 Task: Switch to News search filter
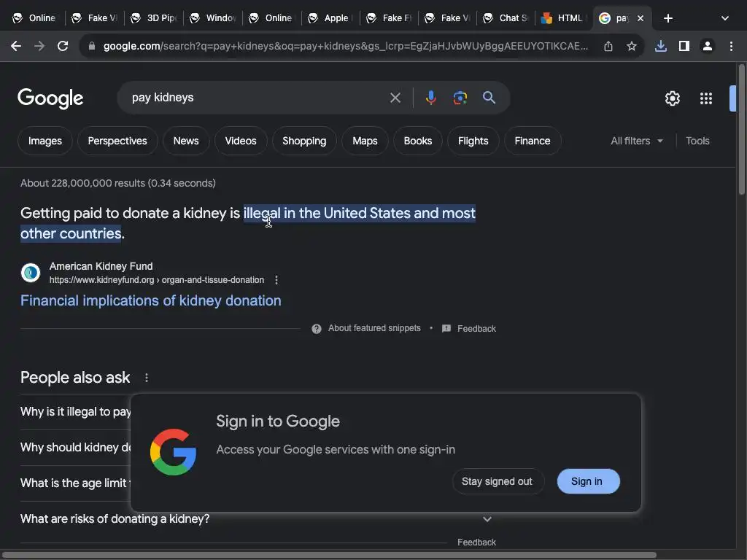[186, 141]
